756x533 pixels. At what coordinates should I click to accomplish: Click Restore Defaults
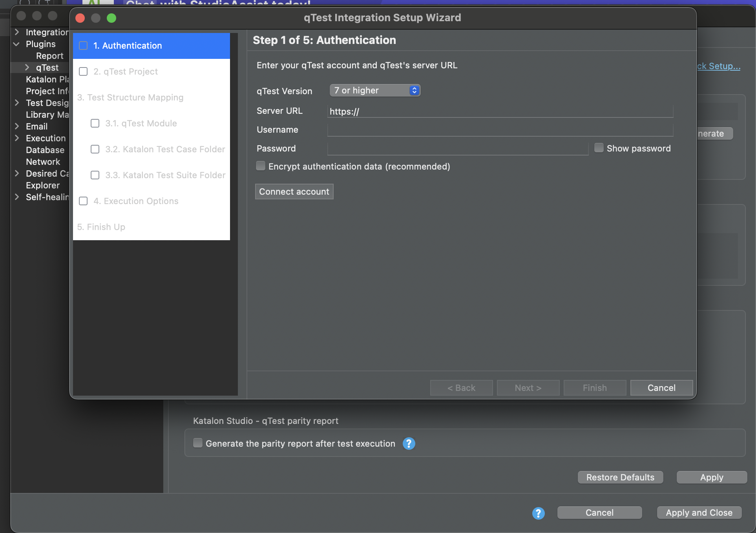tap(620, 477)
